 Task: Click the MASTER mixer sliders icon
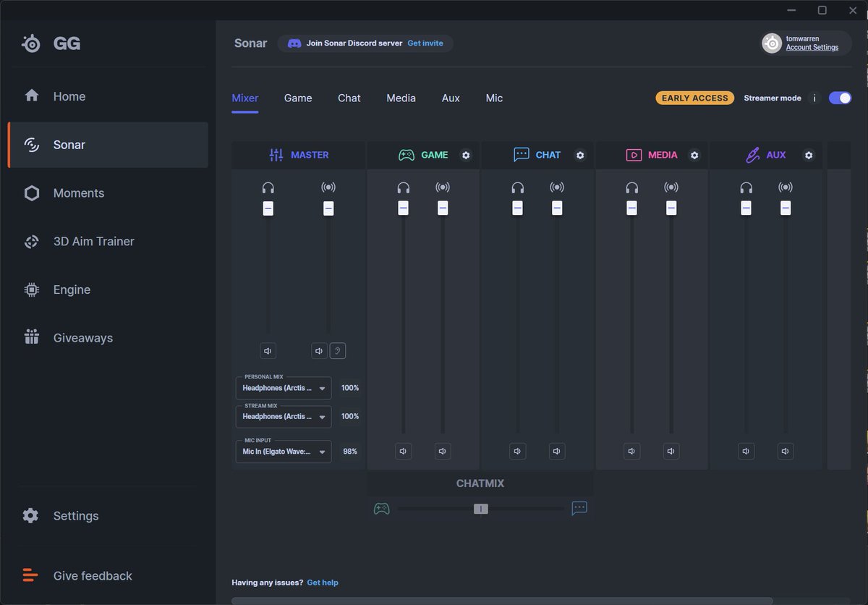pos(276,155)
